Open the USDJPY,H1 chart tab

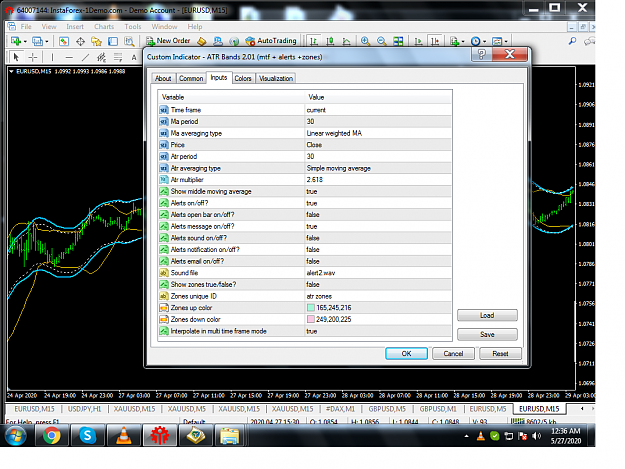pyautogui.click(x=85, y=409)
